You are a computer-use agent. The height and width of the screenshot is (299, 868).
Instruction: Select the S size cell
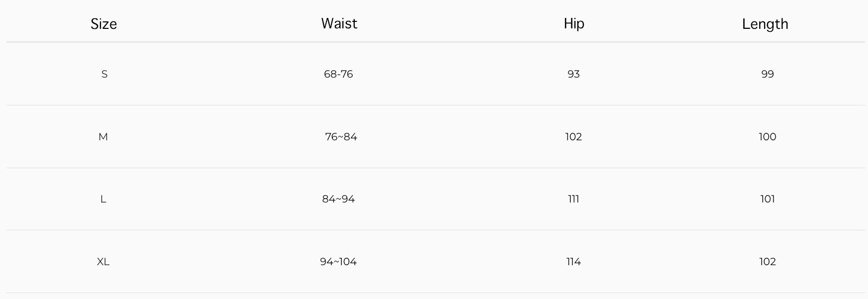tap(104, 74)
